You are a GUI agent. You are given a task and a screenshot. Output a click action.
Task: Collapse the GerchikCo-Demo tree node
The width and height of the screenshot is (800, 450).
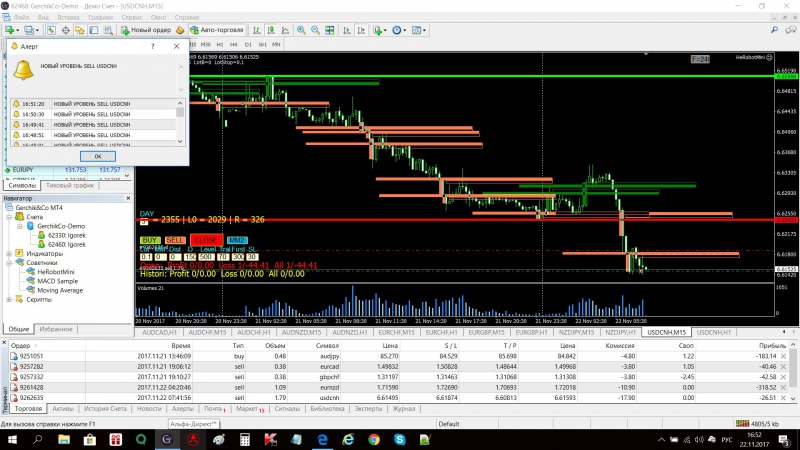pyautogui.click(x=20, y=226)
